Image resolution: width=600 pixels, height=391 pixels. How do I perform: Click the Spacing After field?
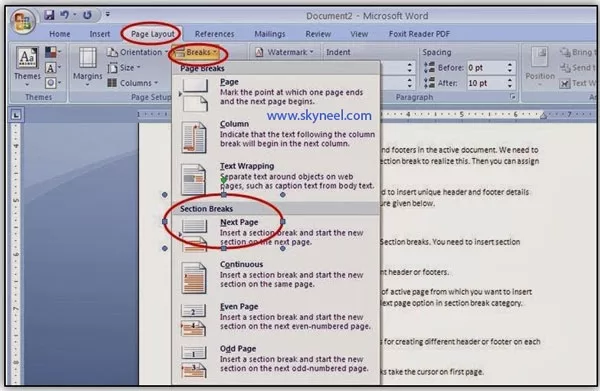pos(486,83)
